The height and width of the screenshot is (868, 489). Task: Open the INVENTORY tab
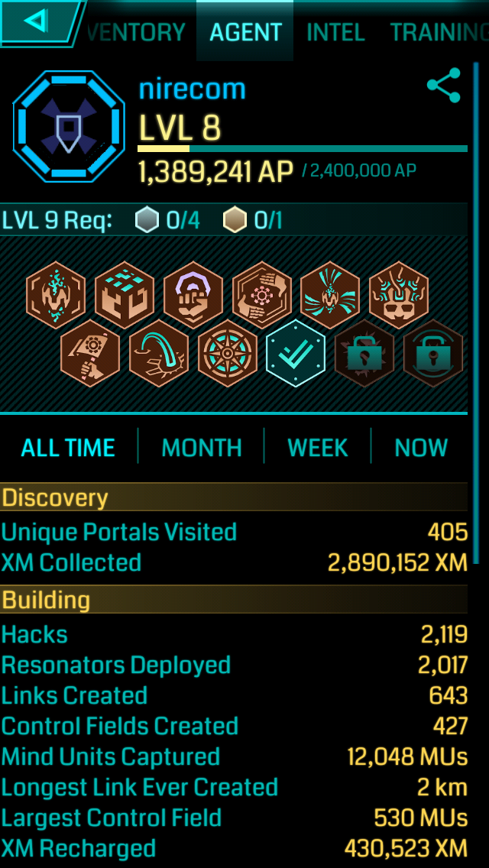click(136, 32)
